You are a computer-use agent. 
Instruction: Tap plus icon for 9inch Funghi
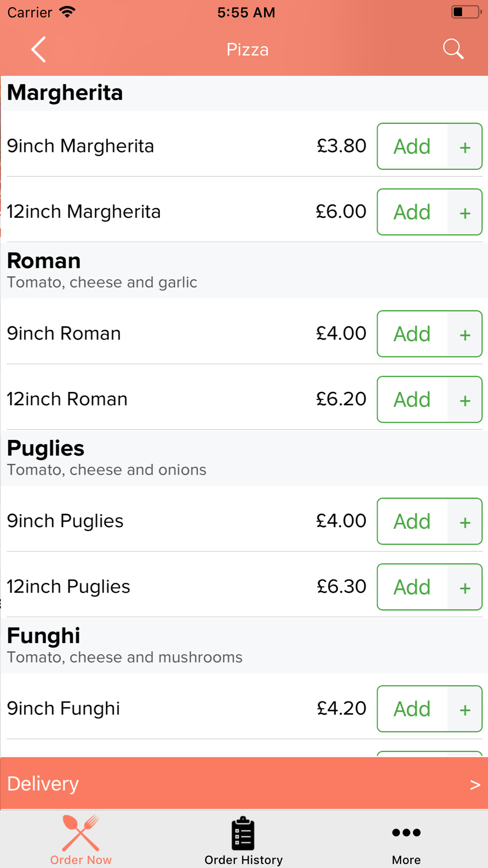pyautogui.click(x=465, y=709)
